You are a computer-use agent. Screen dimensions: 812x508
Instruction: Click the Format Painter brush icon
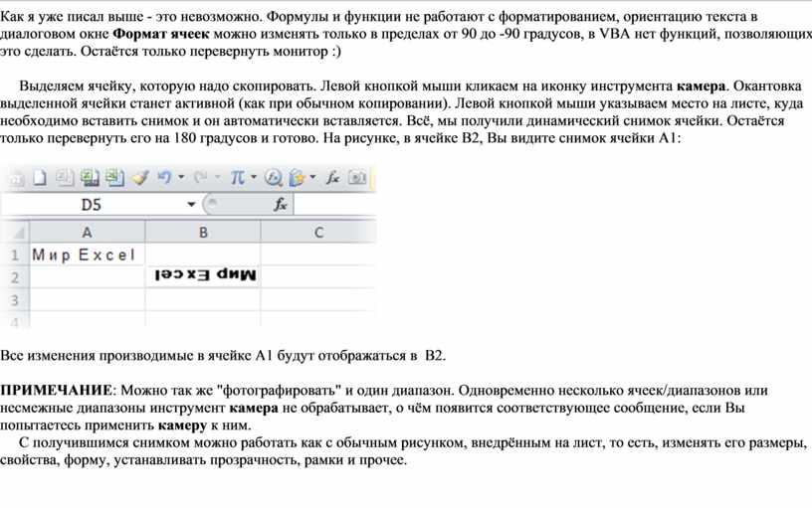pos(139,178)
